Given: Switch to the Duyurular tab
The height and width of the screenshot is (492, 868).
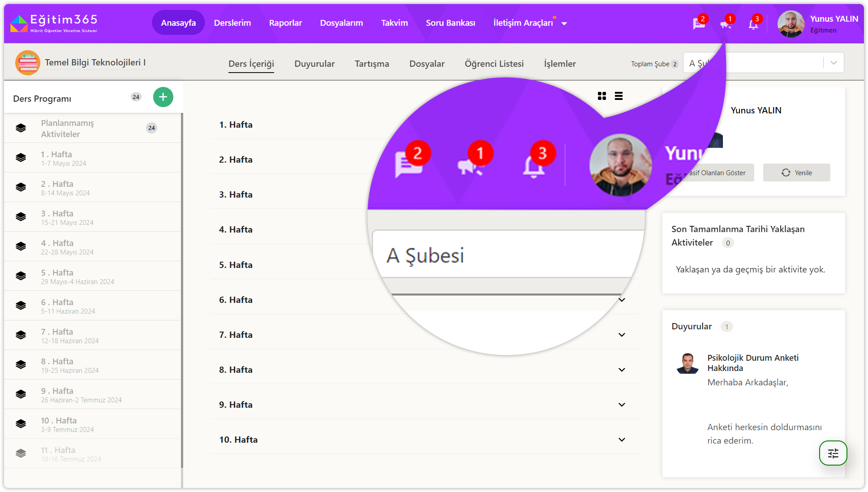Looking at the screenshot, I should click(314, 64).
